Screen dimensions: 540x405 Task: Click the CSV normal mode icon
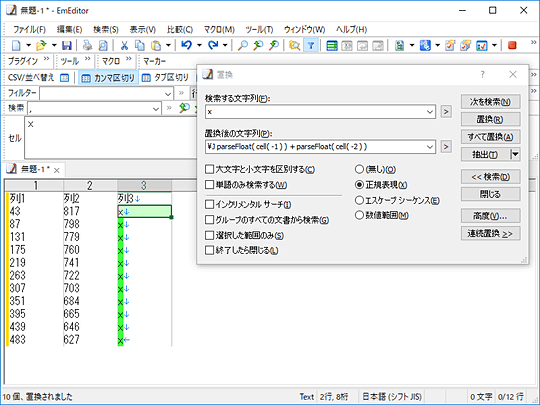(64, 78)
